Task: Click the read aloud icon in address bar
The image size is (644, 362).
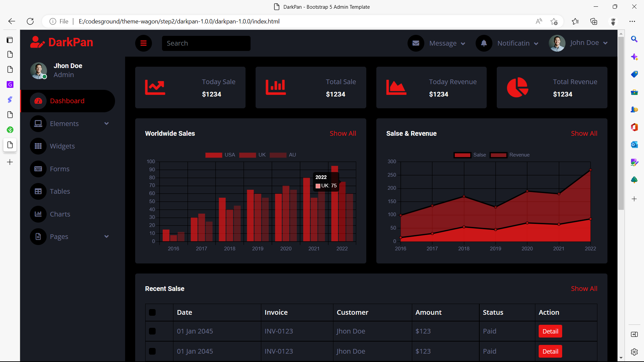Action: (x=539, y=21)
